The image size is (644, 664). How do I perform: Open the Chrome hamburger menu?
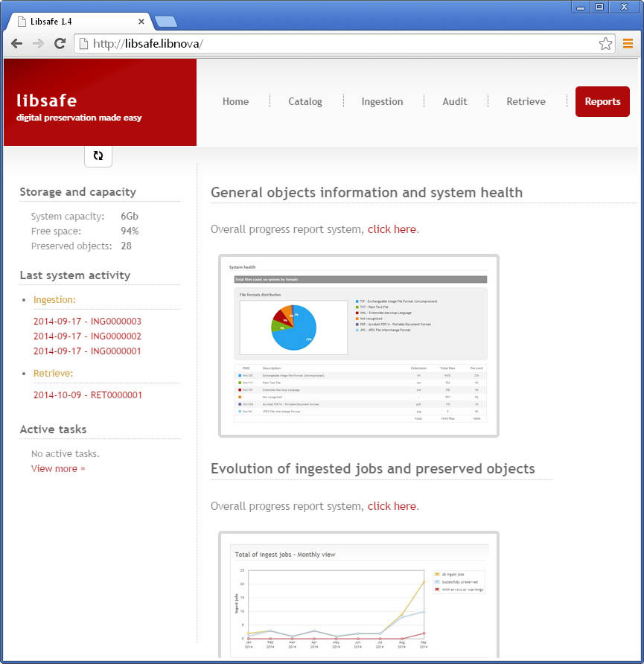coord(628,43)
